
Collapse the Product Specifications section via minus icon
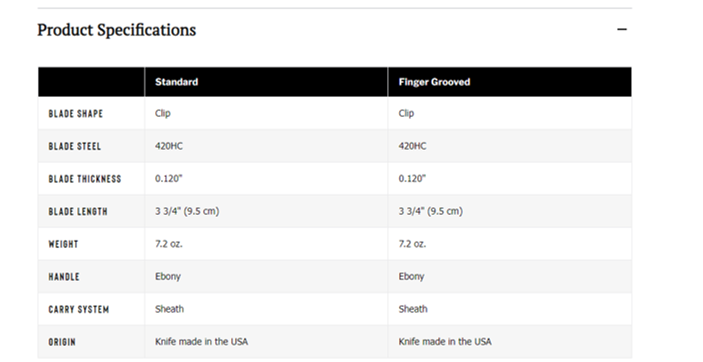[621, 30]
